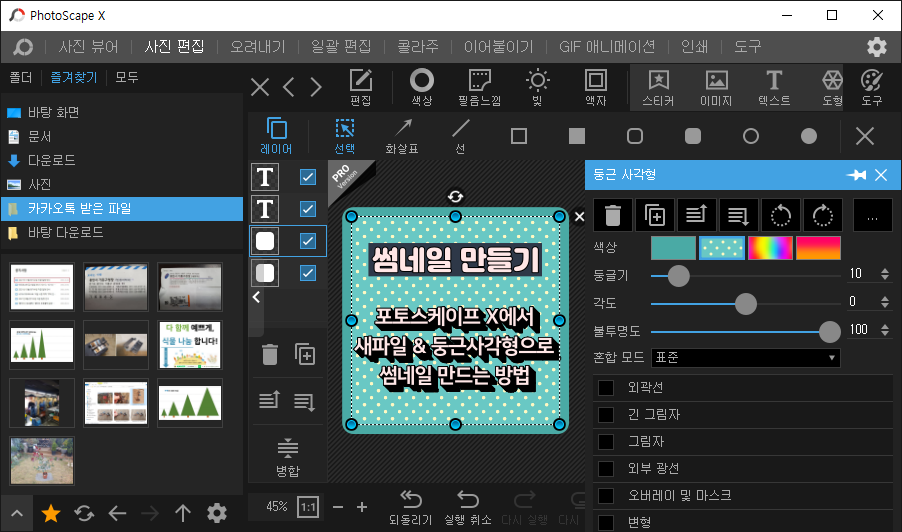Choose the 화살표 (Arrow) shape tool
Image resolution: width=902 pixels, height=532 pixels.
pyautogui.click(x=402, y=136)
